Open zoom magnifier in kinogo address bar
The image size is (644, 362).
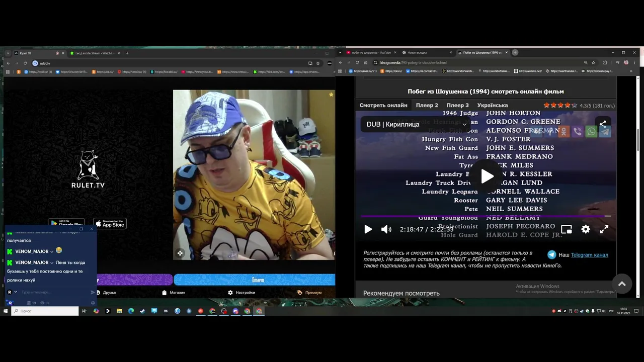pos(586,63)
